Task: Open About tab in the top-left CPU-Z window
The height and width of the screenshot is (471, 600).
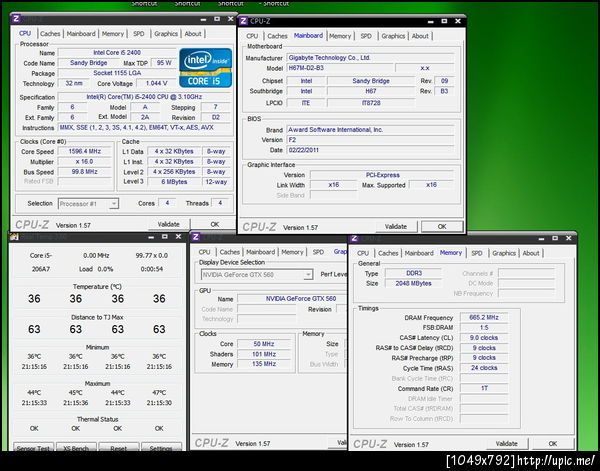Action: (193, 34)
